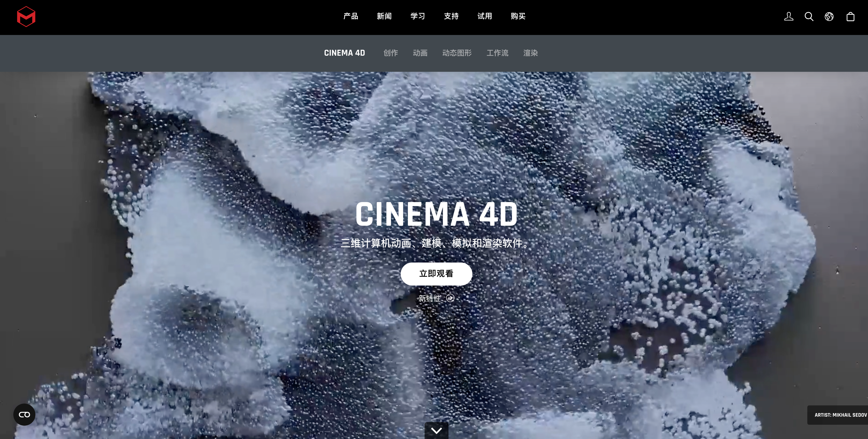The width and height of the screenshot is (868, 439).
Task: Open the 产品 menu
Action: (x=350, y=16)
